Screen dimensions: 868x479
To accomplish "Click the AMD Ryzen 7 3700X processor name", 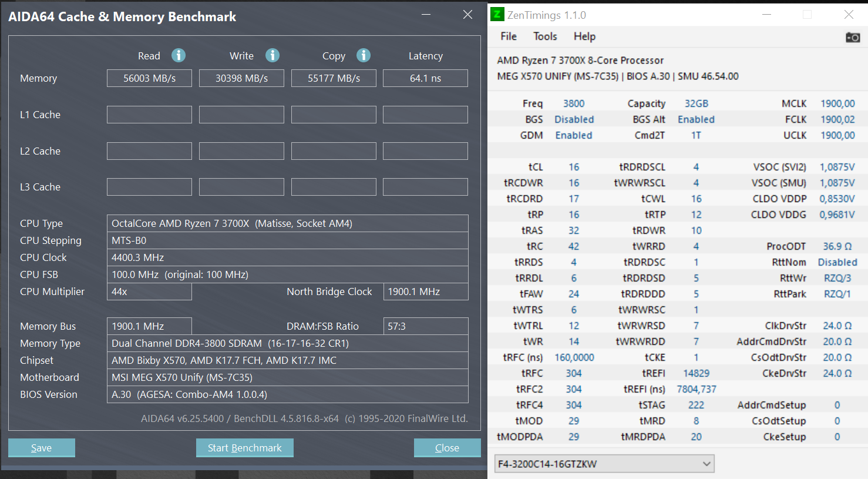I will coord(580,60).
